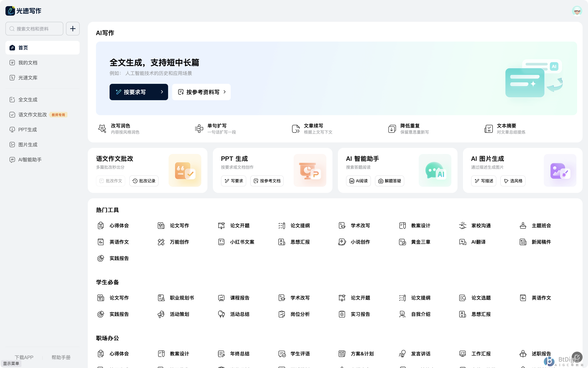Click the 按要求写 button

coord(139,92)
